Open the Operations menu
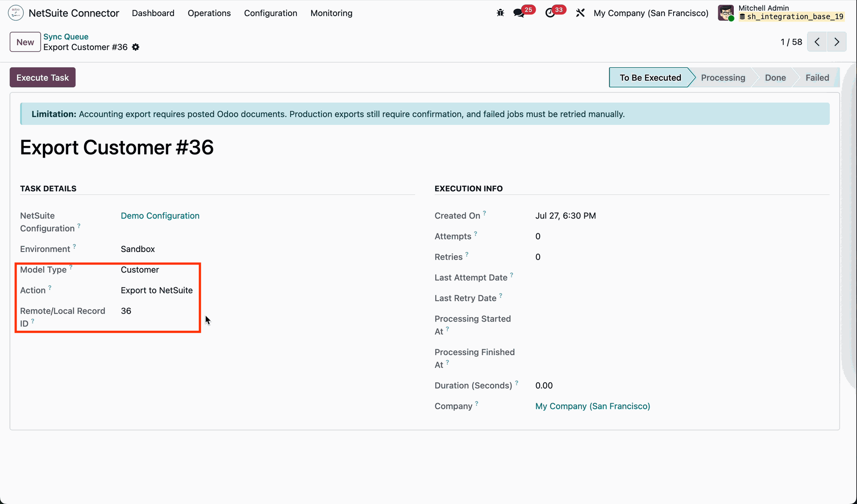857x504 pixels. [x=209, y=13]
